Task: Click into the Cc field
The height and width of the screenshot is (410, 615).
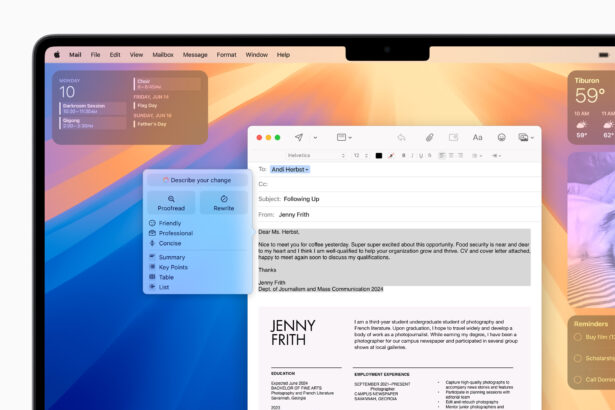Action: click(395, 184)
